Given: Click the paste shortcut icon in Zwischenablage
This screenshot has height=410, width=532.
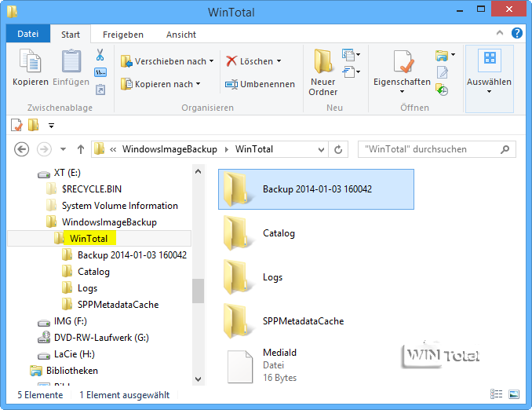Looking at the screenshot, I should click(x=100, y=90).
